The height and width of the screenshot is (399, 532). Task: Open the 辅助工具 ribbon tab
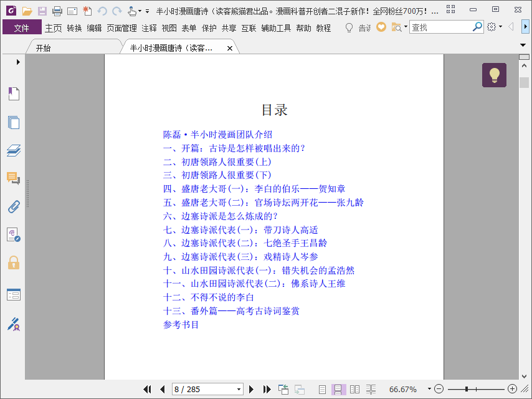276,28
